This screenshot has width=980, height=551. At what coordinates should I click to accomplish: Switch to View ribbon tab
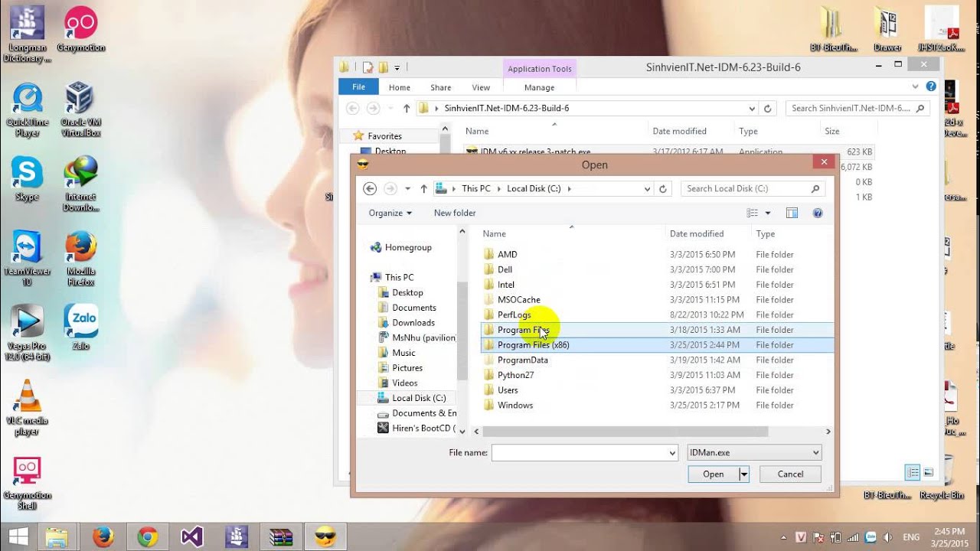click(x=481, y=87)
